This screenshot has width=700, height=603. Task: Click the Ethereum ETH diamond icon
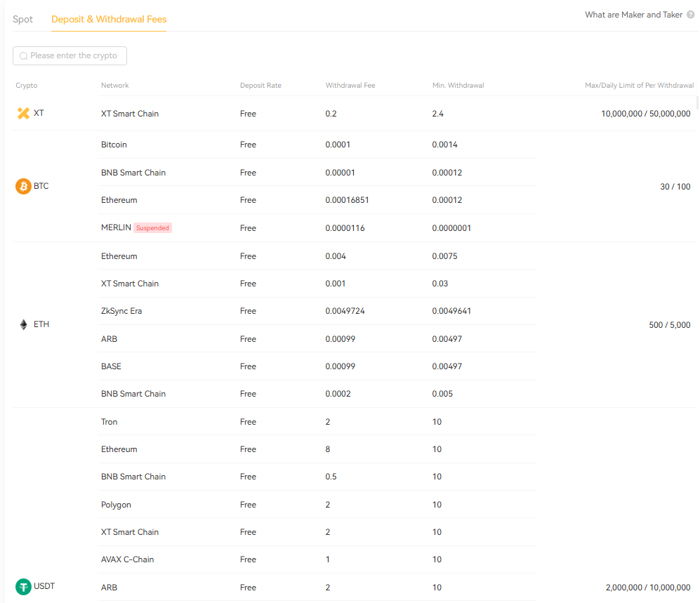pyautogui.click(x=24, y=324)
